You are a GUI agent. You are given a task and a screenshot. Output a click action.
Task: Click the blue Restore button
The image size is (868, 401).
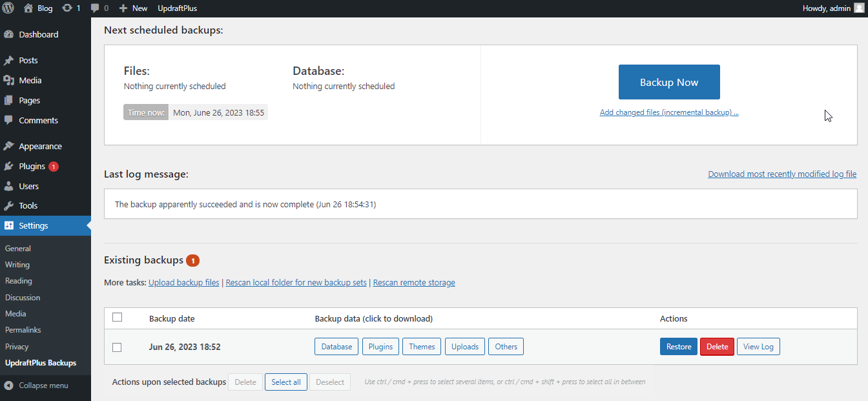point(679,347)
